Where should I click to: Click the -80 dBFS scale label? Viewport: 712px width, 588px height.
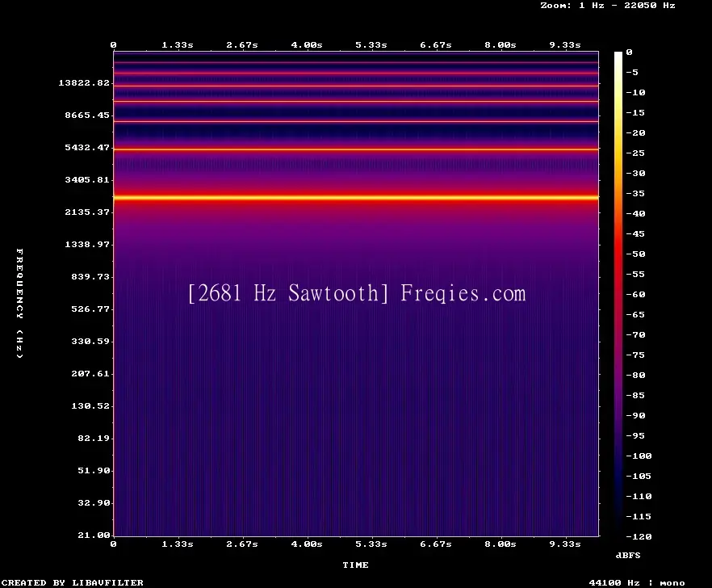(635, 375)
